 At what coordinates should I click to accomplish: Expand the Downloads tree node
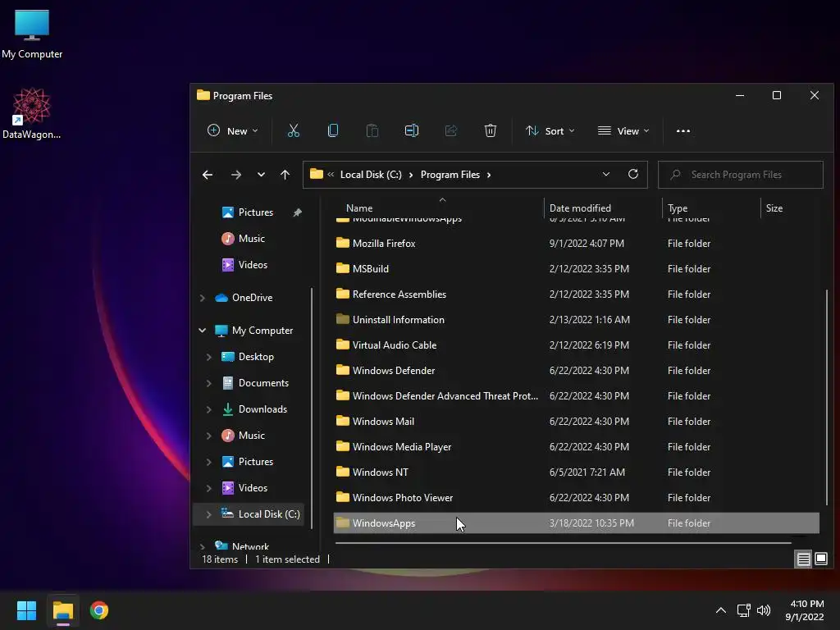[209, 409]
